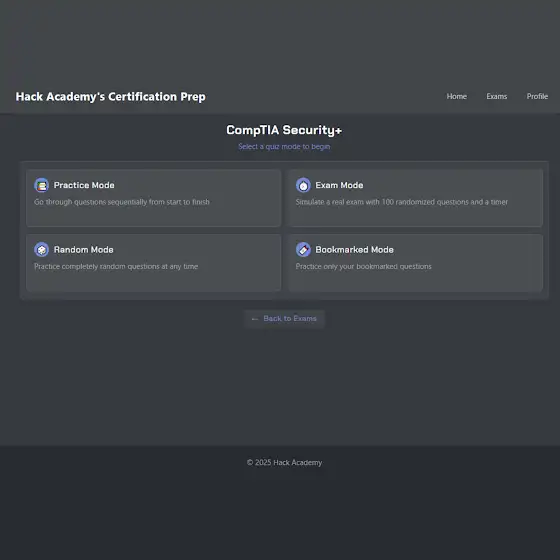The image size is (560, 560).
Task: Choose the Random Mode title
Action: pyautogui.click(x=84, y=250)
